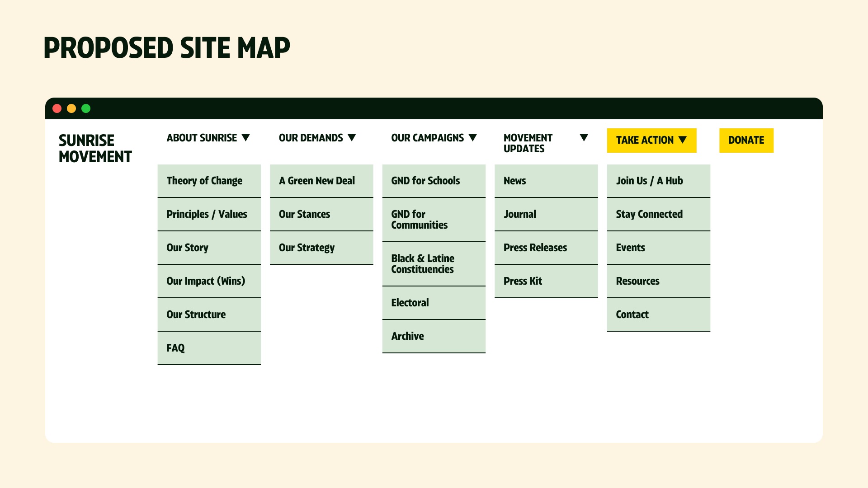Select the Electoral campaign item
Image resolution: width=868 pixels, height=488 pixels.
(434, 303)
